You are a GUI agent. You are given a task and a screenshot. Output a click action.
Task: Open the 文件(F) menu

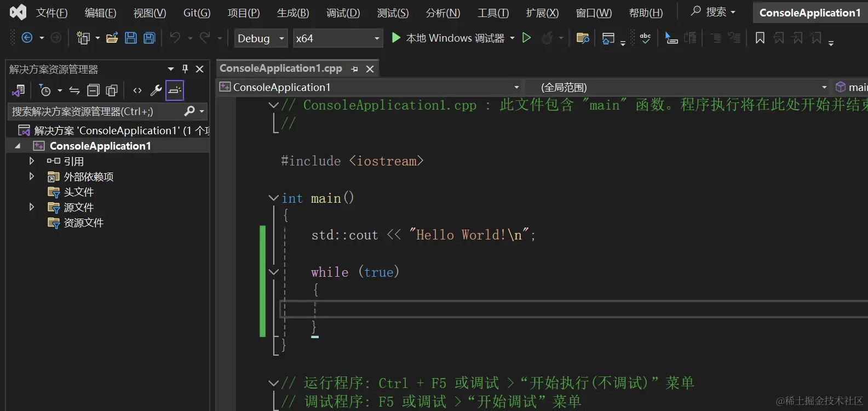pyautogui.click(x=52, y=13)
